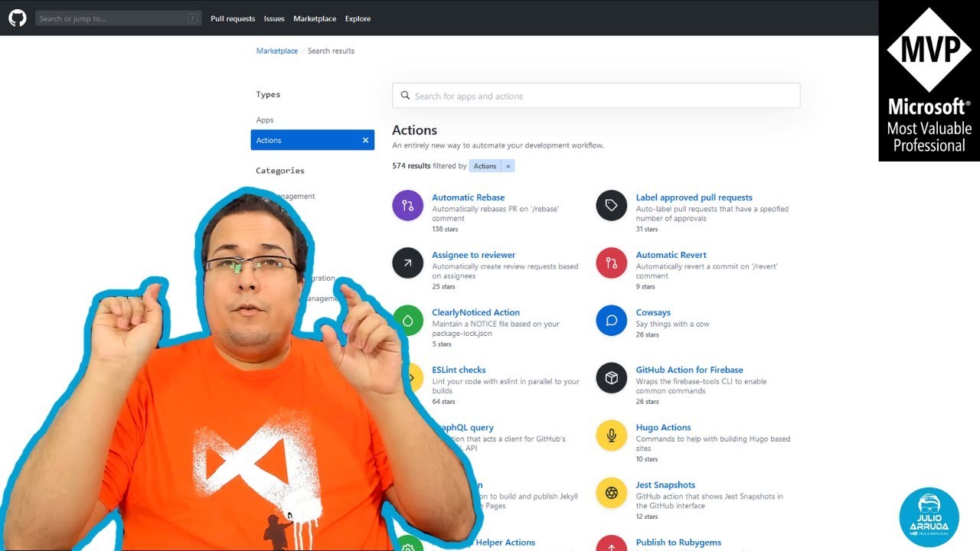Open Marketplace in the top navigation

tap(315, 18)
